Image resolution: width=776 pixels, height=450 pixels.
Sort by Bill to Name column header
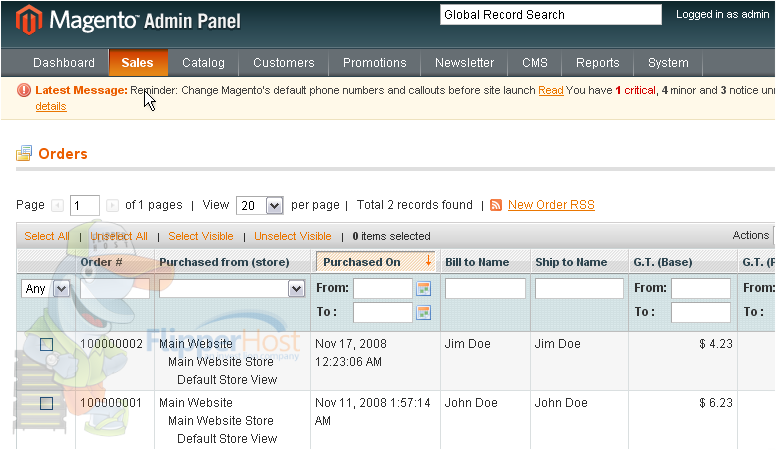click(477, 262)
